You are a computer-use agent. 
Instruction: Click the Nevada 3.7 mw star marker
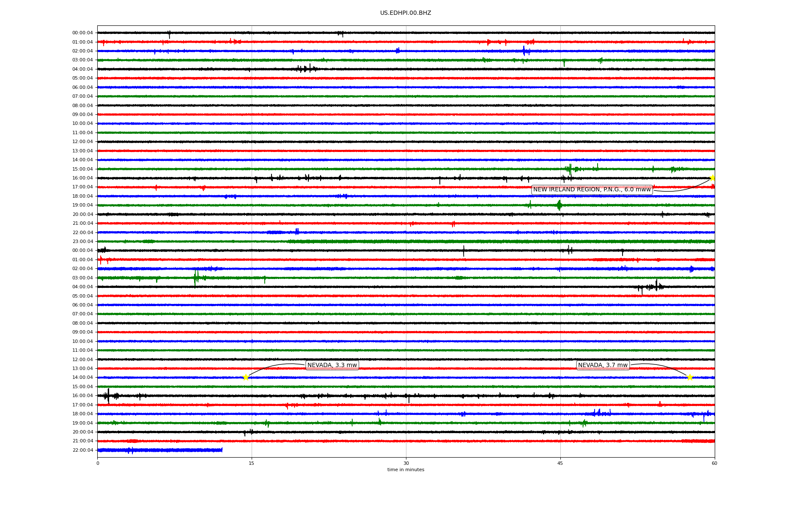690,377
